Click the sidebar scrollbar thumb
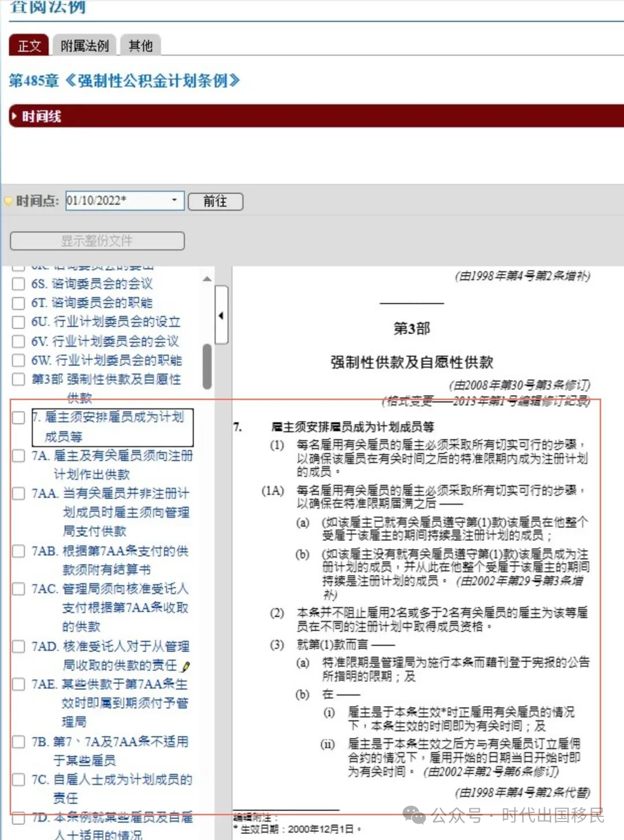The height and width of the screenshot is (840, 624). 207,364
